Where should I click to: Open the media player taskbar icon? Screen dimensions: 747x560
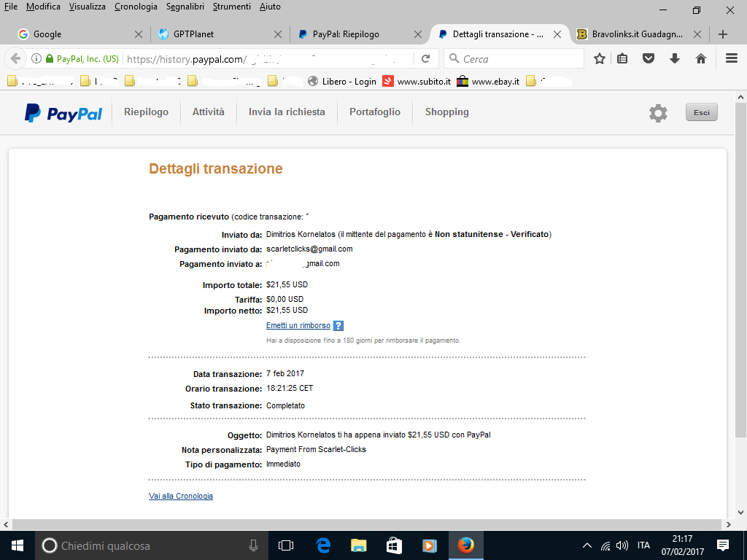pos(430,545)
